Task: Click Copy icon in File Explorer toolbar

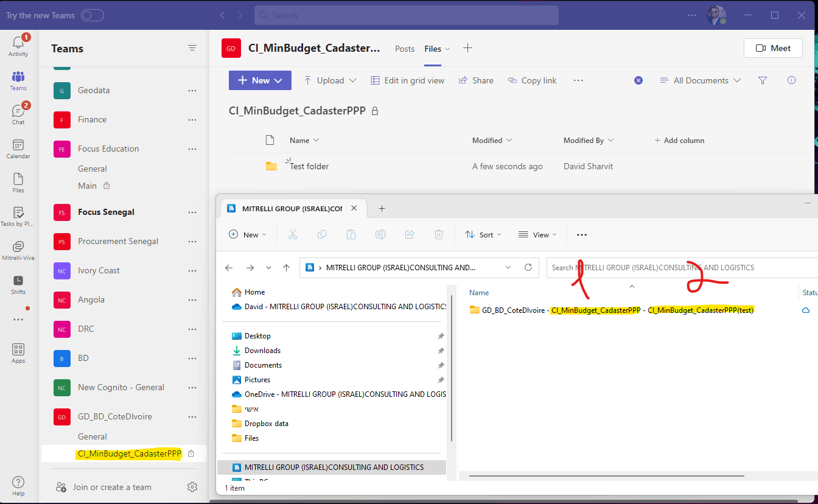Action: coord(322,234)
